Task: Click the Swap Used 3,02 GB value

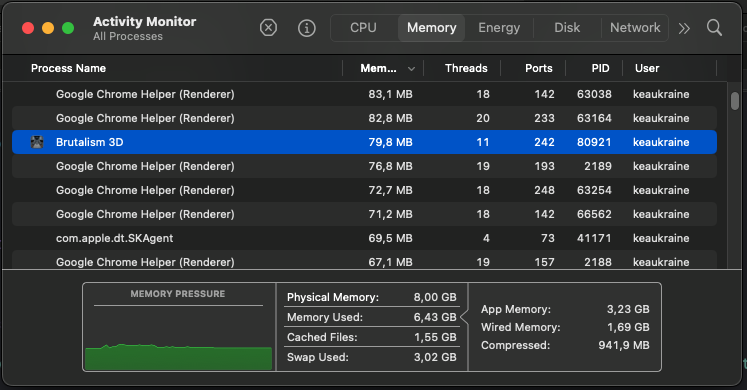Action: pyautogui.click(x=435, y=357)
